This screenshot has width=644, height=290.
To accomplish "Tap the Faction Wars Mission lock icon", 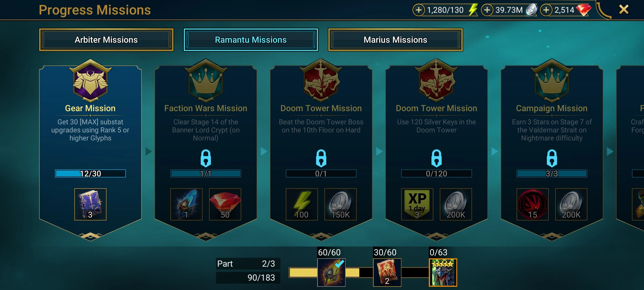I will (206, 158).
